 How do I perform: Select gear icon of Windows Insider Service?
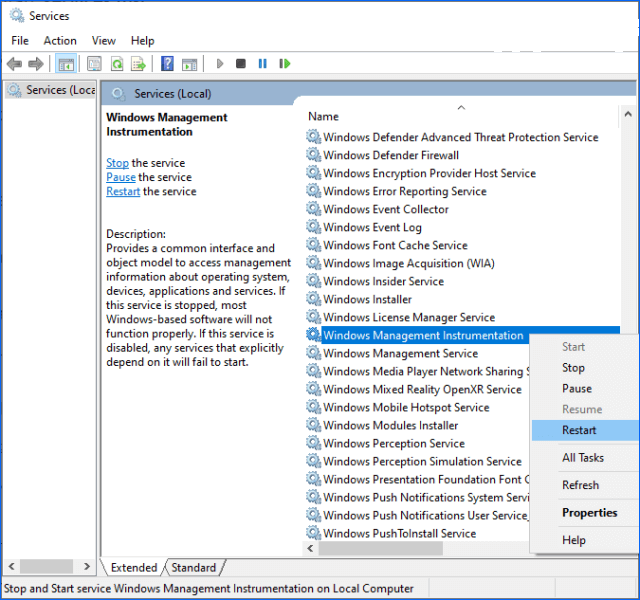click(x=313, y=281)
